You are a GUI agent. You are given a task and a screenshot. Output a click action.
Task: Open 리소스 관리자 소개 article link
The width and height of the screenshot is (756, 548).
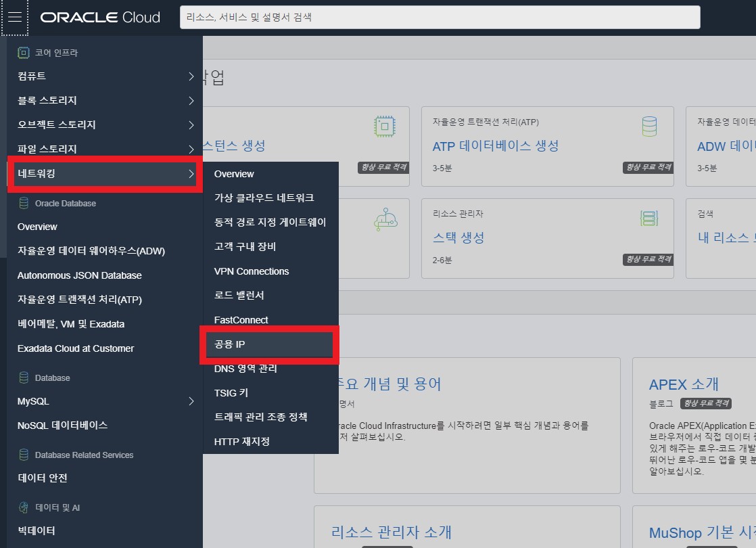[391, 532]
